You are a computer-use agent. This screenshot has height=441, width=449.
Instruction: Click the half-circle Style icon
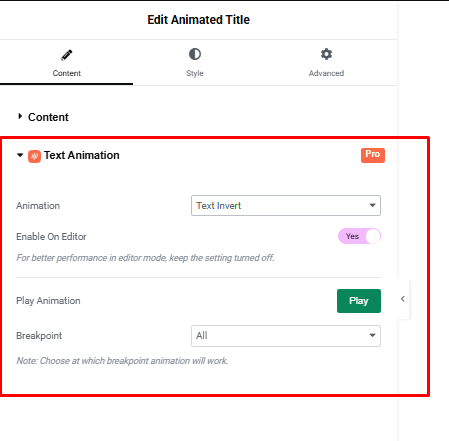(195, 54)
